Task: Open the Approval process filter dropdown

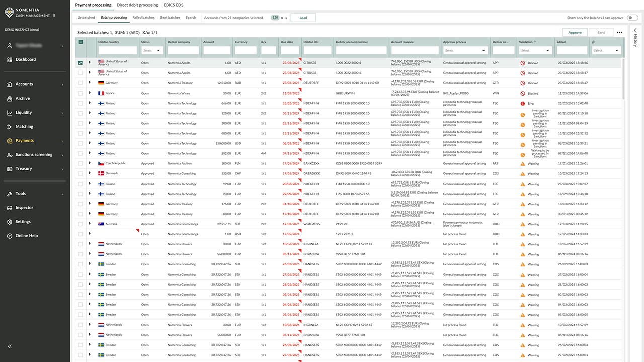Action: tap(465, 50)
